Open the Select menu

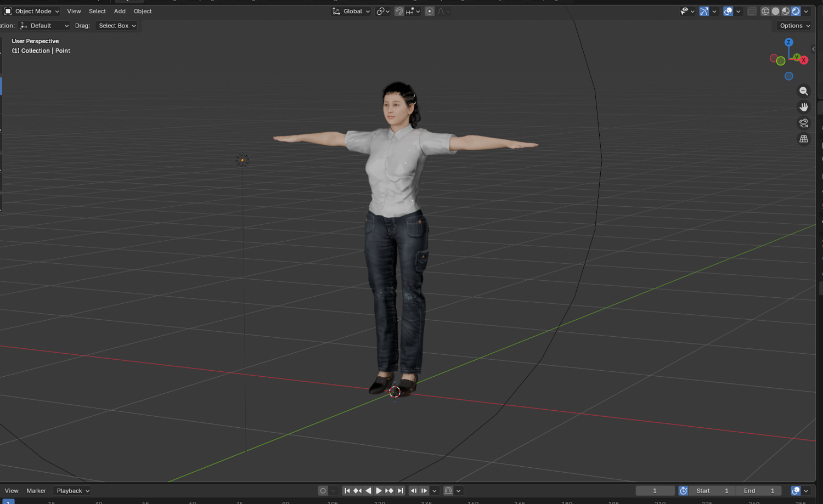[x=97, y=11]
